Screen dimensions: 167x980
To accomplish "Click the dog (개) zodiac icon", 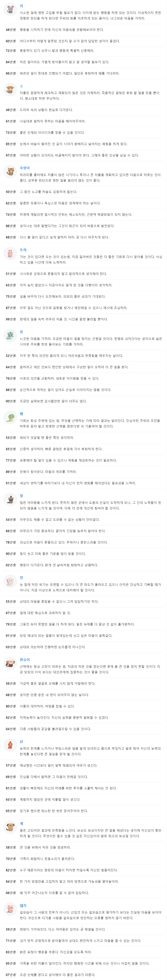I will (x=10, y=827).
